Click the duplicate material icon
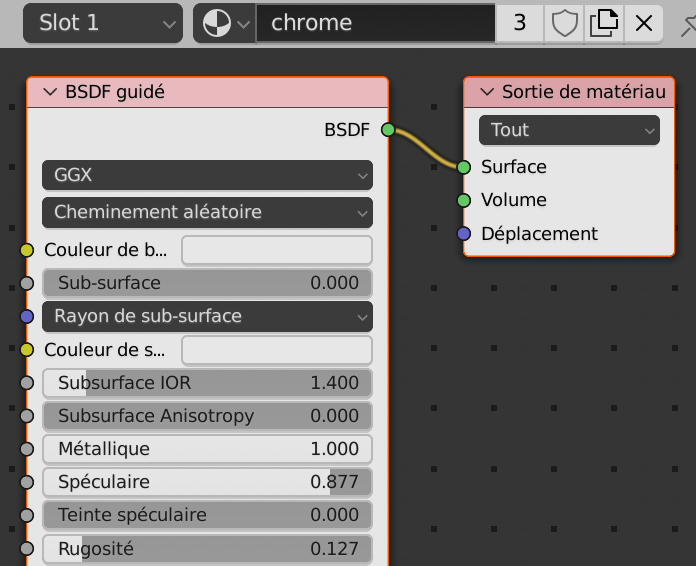This screenshot has width=696, height=566. [603, 23]
